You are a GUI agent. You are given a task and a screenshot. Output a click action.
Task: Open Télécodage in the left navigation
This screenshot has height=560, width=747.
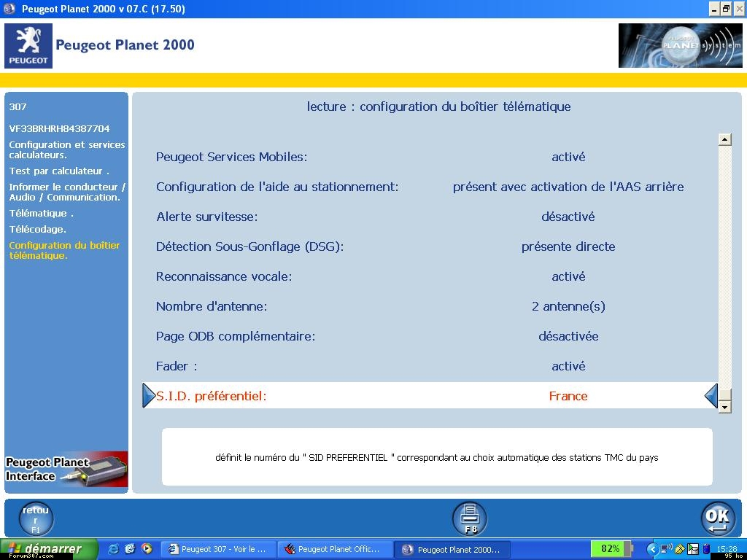(37, 229)
